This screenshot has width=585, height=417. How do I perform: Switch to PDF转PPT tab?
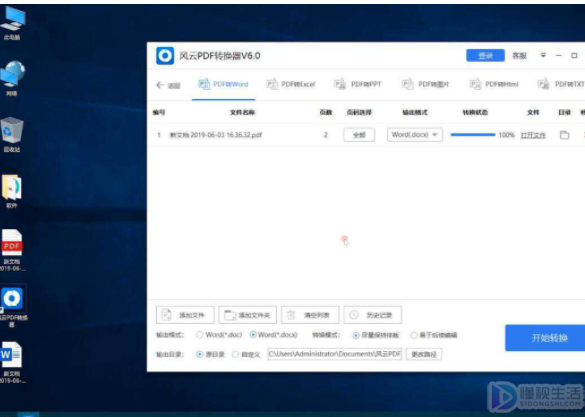coord(357,84)
